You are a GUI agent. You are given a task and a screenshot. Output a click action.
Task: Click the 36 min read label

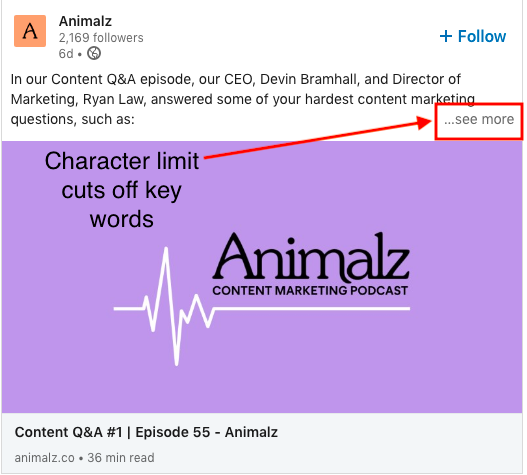121,458
